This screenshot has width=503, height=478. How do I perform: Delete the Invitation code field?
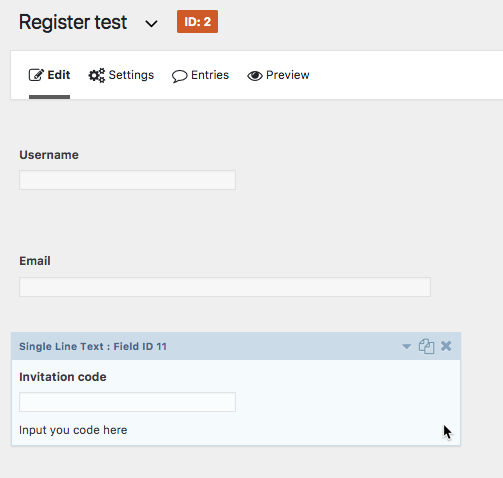446,346
